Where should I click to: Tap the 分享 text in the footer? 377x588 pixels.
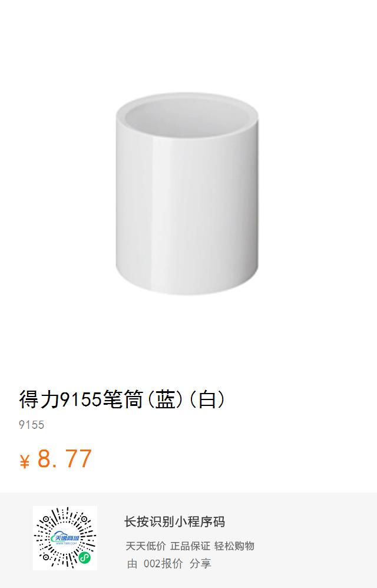200,563
